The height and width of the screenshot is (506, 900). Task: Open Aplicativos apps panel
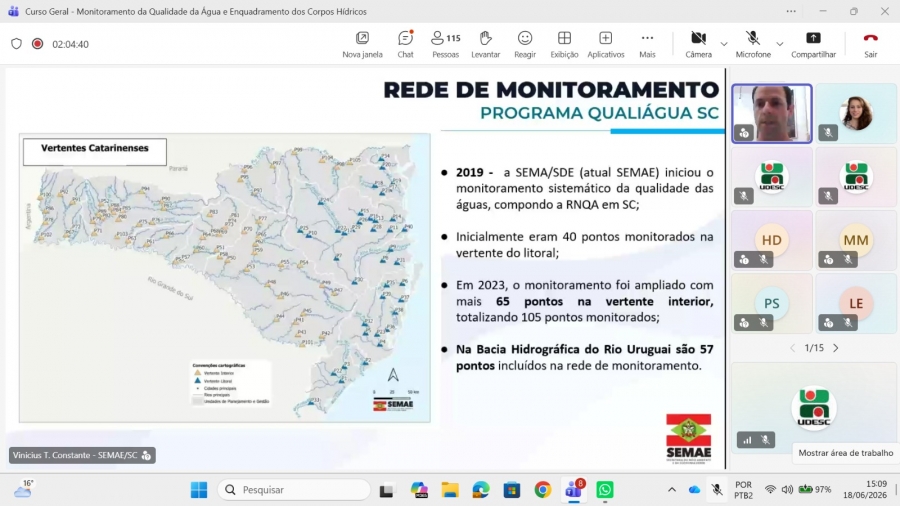[x=606, y=44]
